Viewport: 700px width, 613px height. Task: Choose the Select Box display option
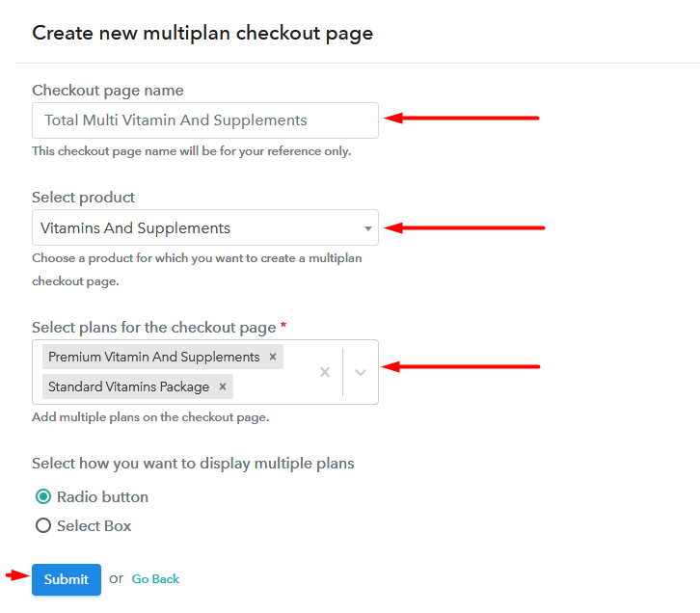(x=43, y=526)
